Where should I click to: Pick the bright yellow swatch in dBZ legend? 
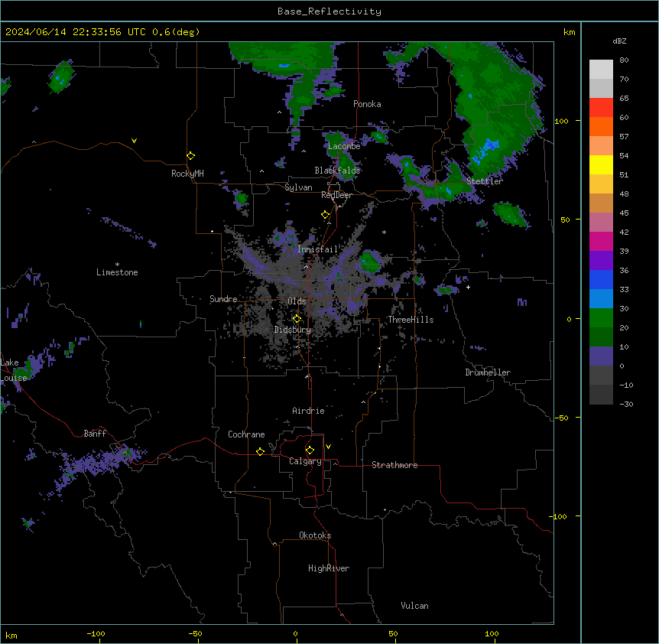(x=601, y=164)
